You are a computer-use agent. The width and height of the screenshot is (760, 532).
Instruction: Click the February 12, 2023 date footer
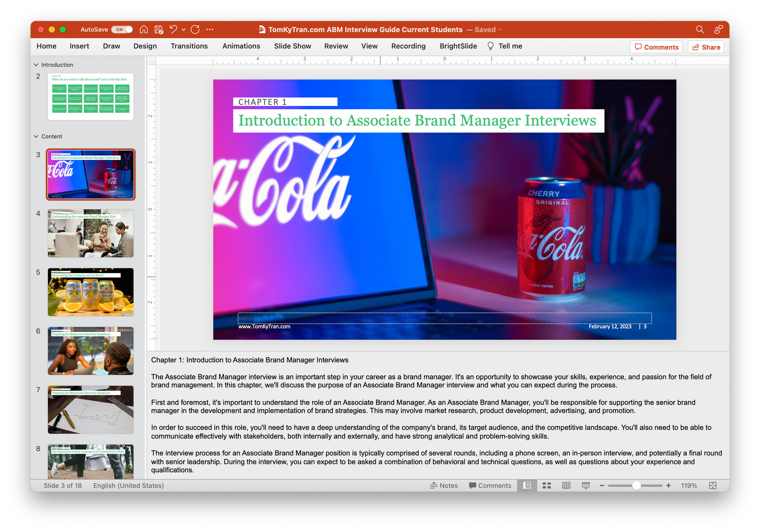(610, 327)
